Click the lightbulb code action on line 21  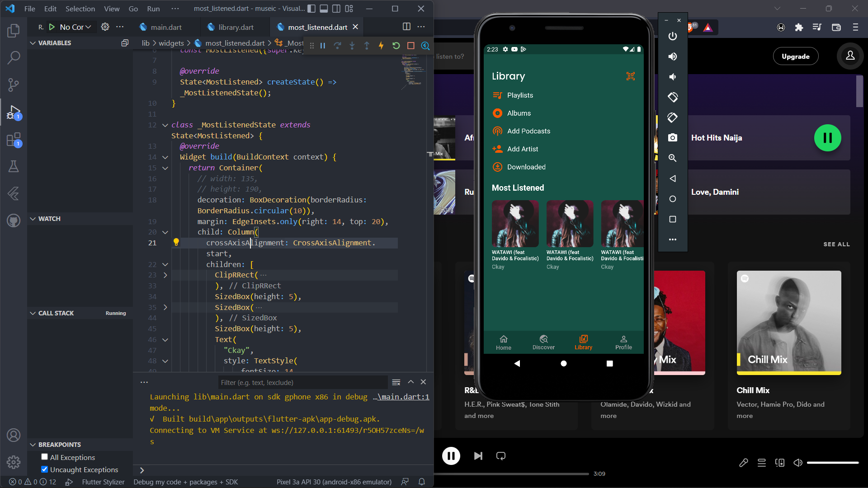[x=176, y=243]
